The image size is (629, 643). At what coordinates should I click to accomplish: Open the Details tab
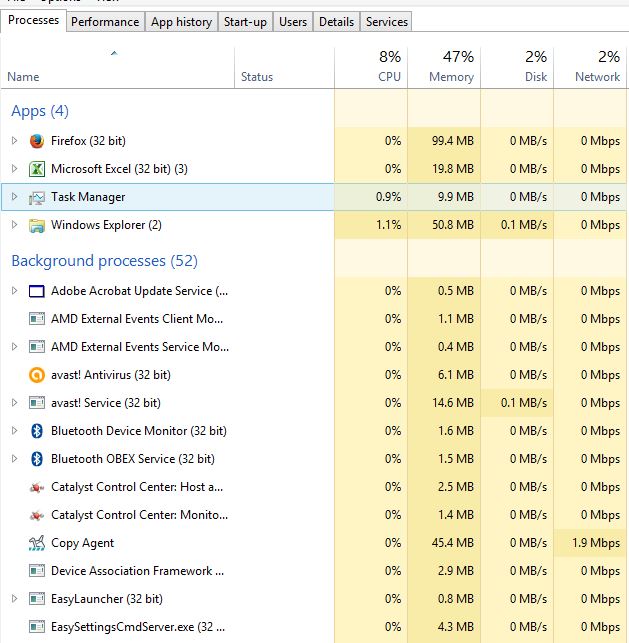[x=336, y=22]
